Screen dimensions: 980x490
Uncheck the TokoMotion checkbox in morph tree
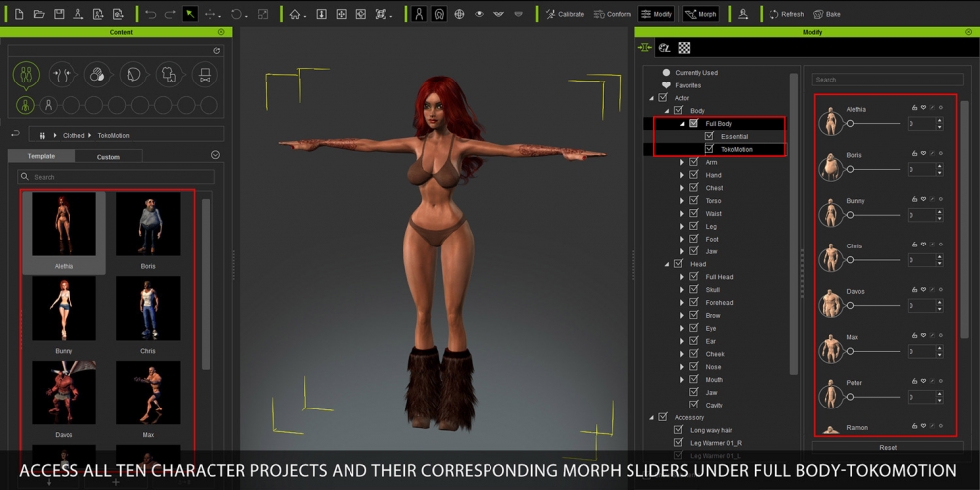[709, 149]
